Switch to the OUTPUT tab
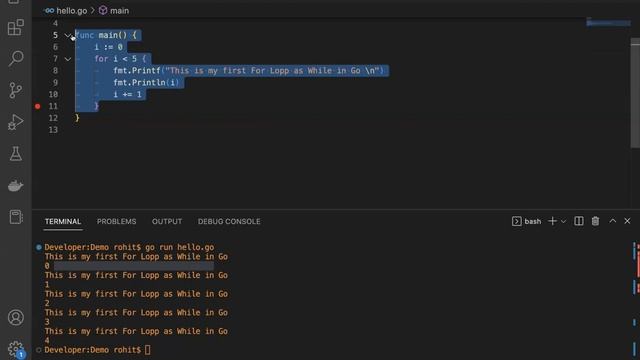This screenshot has width=640, height=360. [x=167, y=221]
